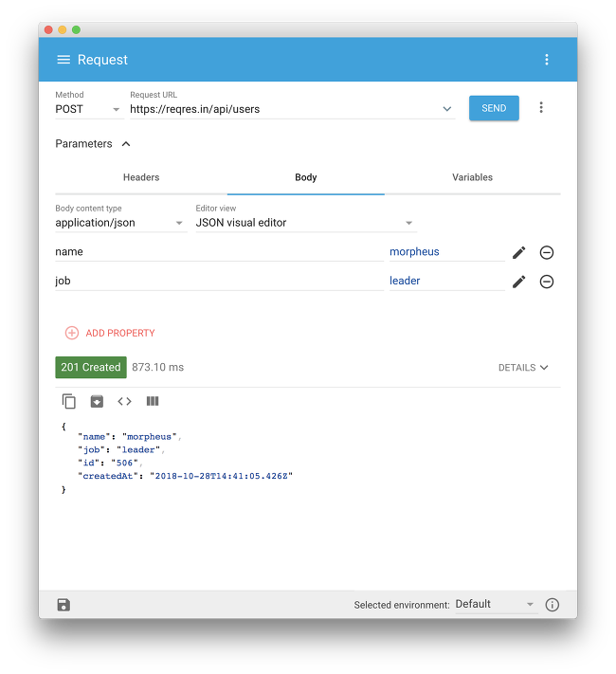
Task: Click the createdAt value in the response
Action: point(221,476)
